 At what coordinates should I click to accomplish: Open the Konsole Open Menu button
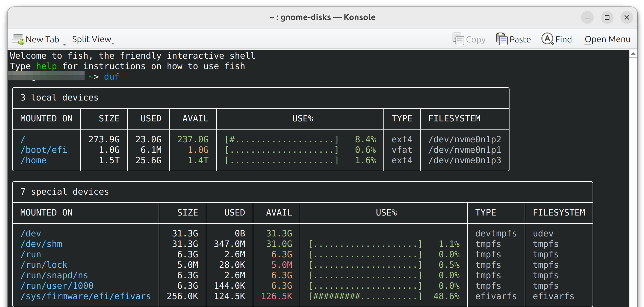pos(607,39)
